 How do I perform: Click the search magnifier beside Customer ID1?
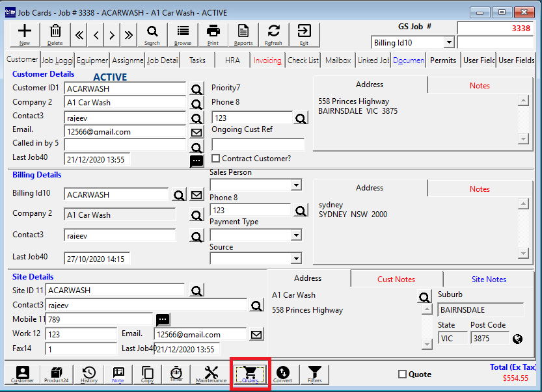tap(196, 89)
